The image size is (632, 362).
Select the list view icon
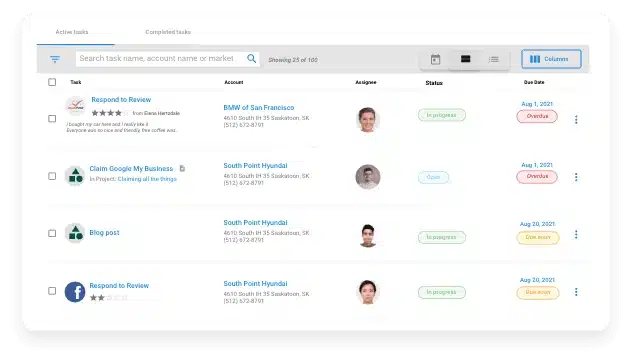point(494,59)
